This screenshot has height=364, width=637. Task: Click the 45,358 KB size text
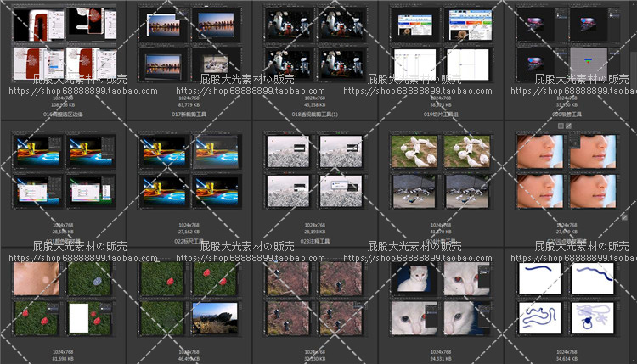pos(315,105)
